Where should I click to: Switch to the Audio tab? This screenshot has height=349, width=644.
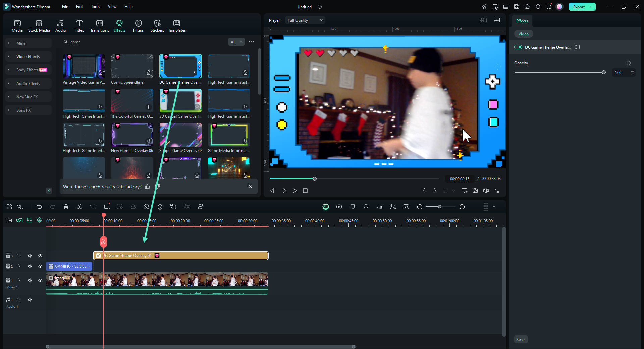pos(60,26)
